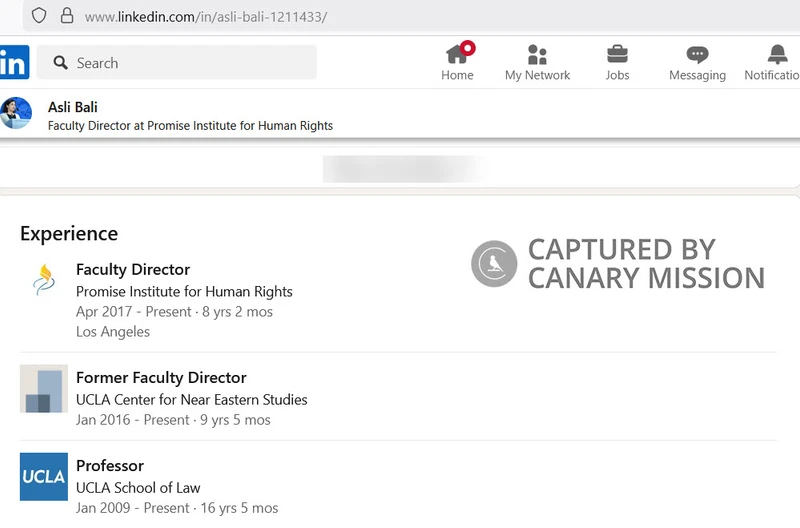Click the browser shield tracking protection icon
Screen dimensions: 800x528
[x=39, y=16]
